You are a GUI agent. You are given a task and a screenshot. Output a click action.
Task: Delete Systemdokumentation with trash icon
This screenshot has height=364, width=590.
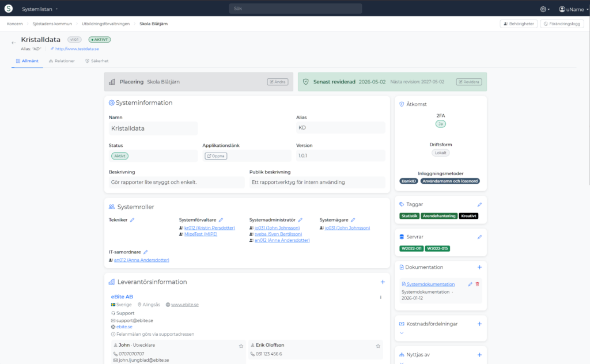[477, 285]
